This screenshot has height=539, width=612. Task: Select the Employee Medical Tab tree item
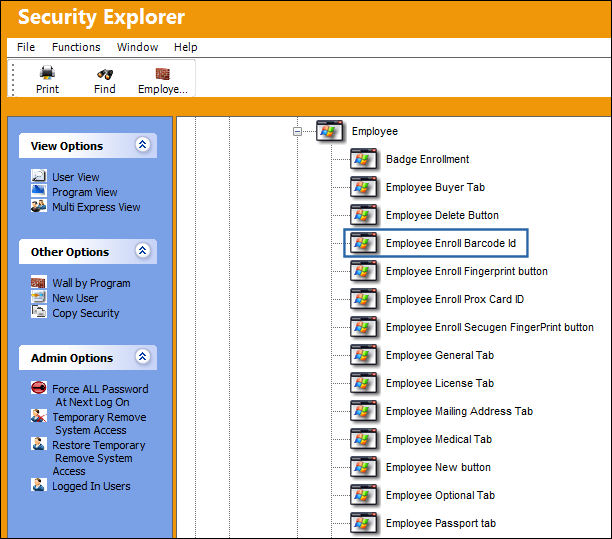click(x=439, y=439)
